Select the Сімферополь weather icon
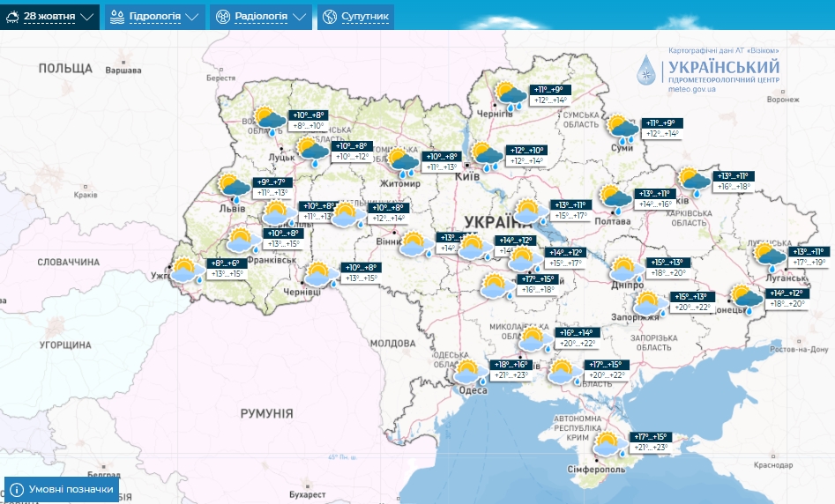The height and width of the screenshot is (504, 835). [x=608, y=444]
